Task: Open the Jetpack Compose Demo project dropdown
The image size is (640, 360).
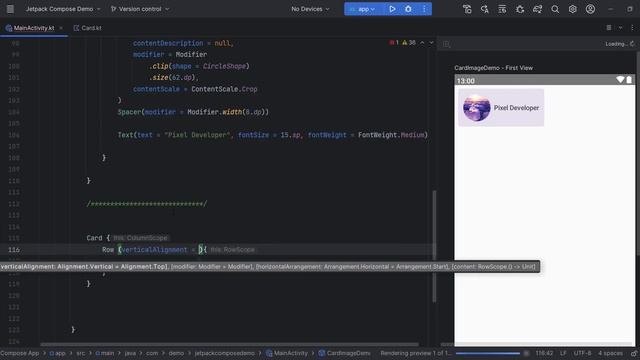Action: 63,9
